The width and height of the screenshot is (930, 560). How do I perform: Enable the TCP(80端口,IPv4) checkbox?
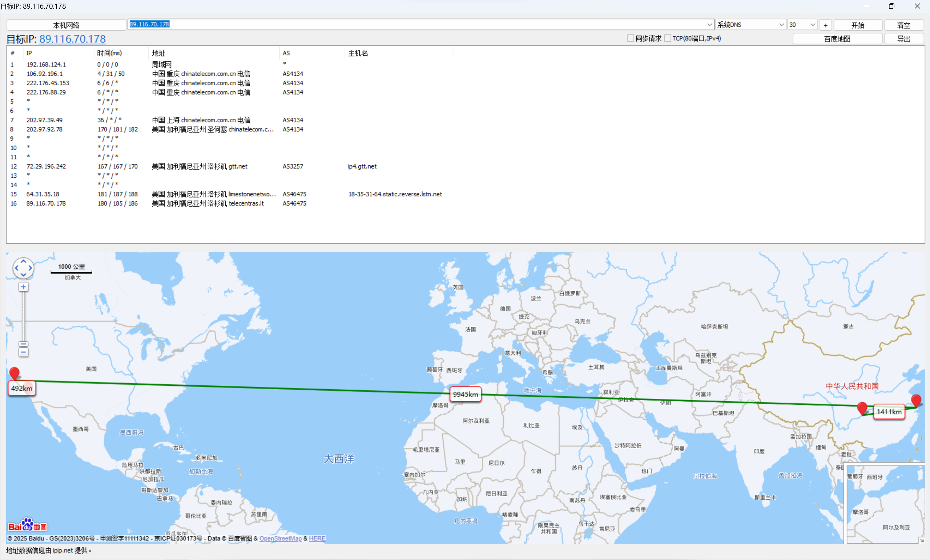pos(667,38)
